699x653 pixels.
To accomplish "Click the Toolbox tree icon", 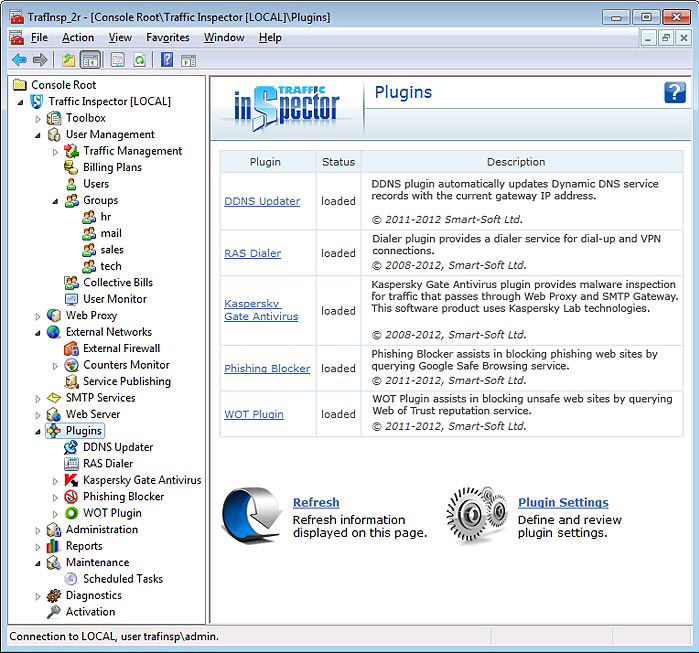I will [54, 118].
